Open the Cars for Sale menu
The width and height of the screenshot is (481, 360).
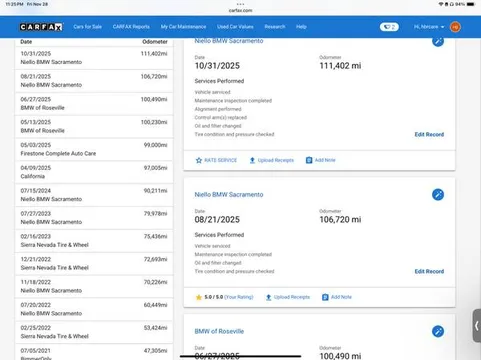pyautogui.click(x=88, y=27)
